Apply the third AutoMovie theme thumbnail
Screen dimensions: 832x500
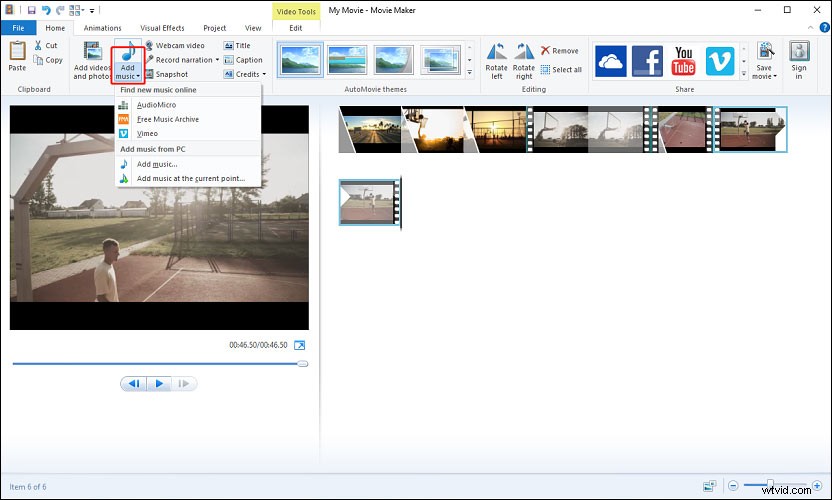click(393, 59)
